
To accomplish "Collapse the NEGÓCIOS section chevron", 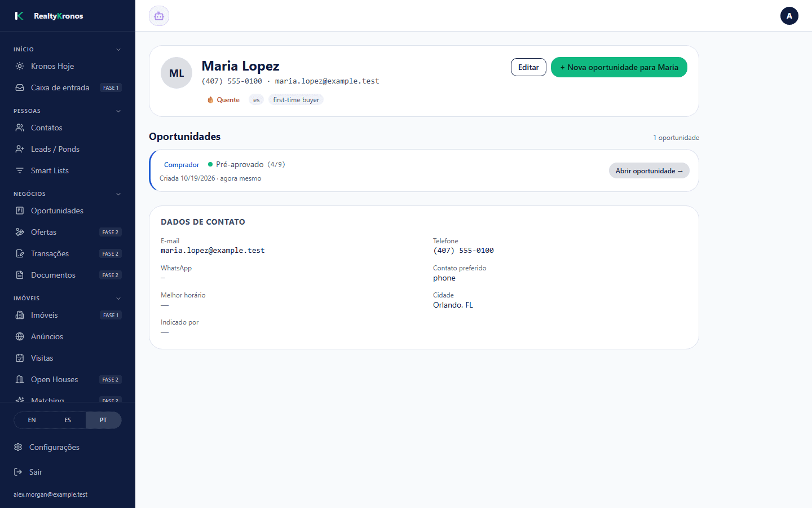I will (x=118, y=194).
